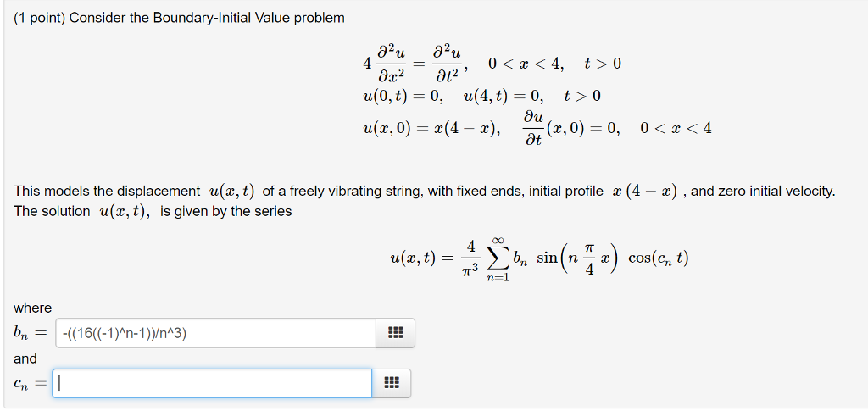Screen dimensions: 868x411
Task: Click the b_n = label left of the first field
Action: 31,334
